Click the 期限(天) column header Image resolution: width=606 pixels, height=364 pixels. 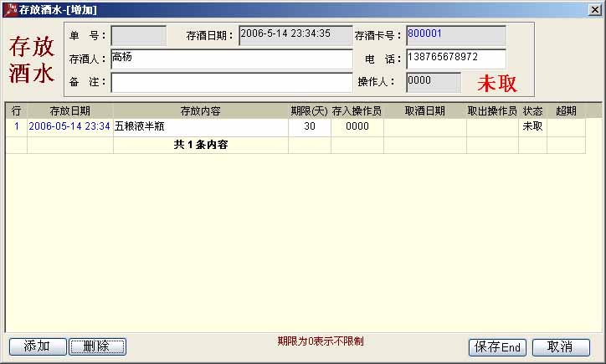[x=309, y=110]
